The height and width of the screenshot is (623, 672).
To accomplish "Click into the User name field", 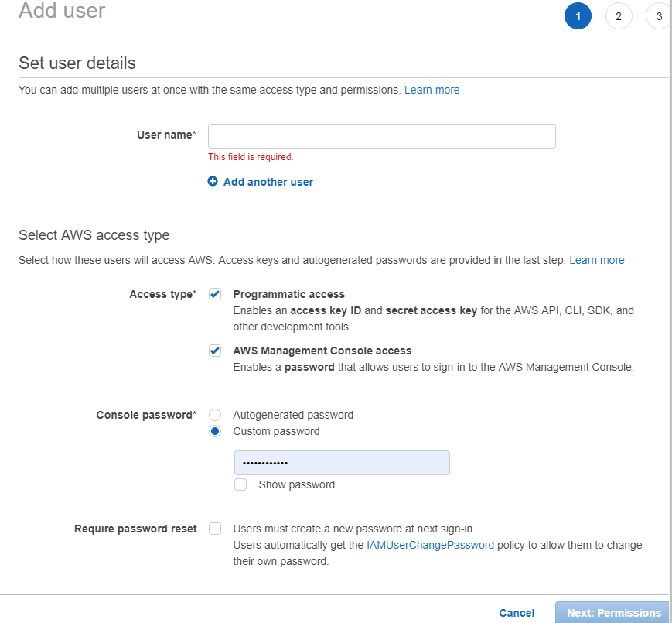I will [381, 136].
